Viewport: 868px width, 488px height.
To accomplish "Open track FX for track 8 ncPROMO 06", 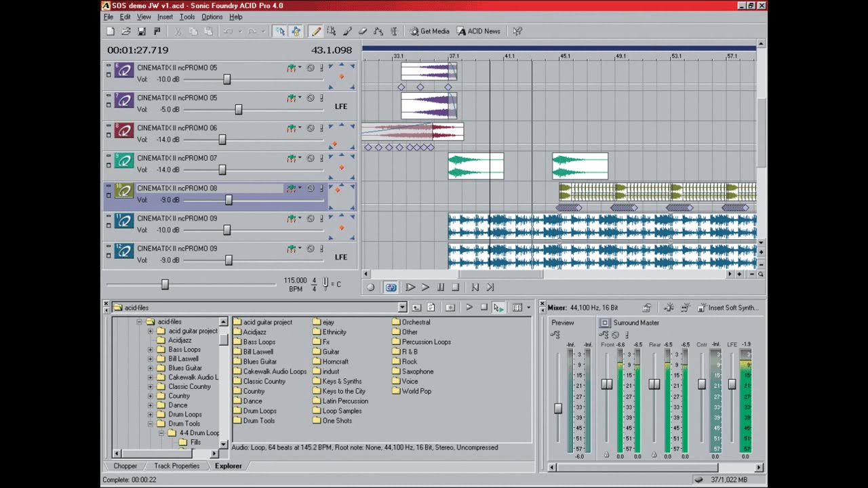I will 292,128.
